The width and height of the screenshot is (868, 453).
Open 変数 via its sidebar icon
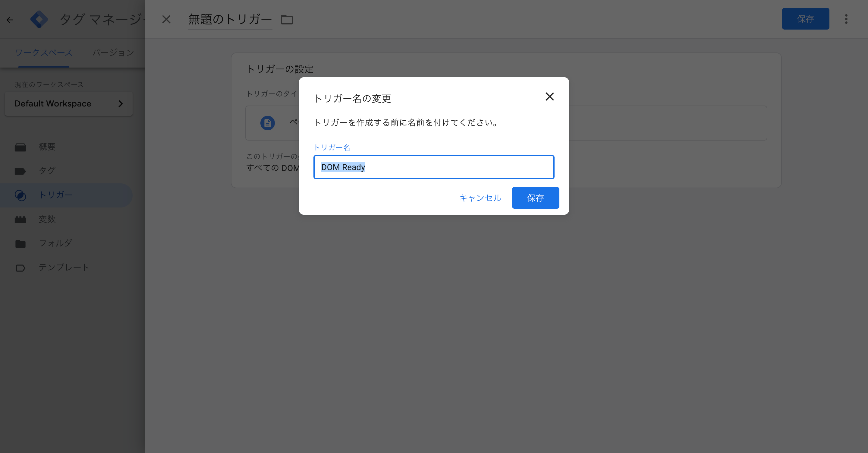(20, 219)
